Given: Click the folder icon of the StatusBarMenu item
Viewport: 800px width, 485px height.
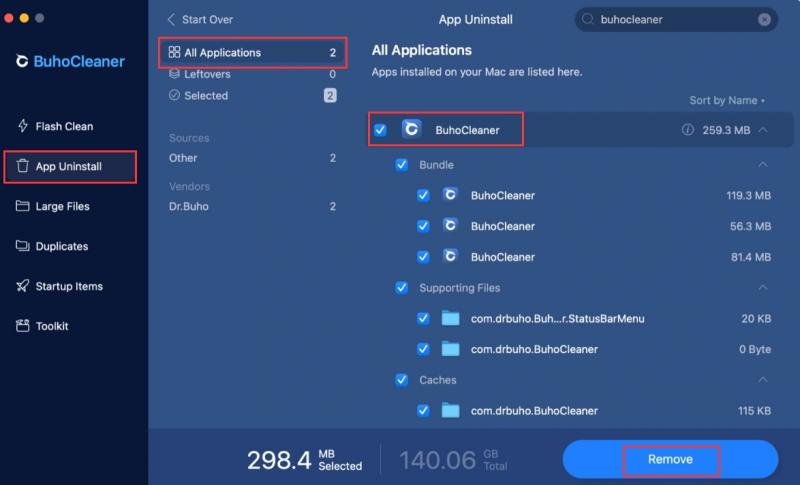Looking at the screenshot, I should [x=451, y=318].
